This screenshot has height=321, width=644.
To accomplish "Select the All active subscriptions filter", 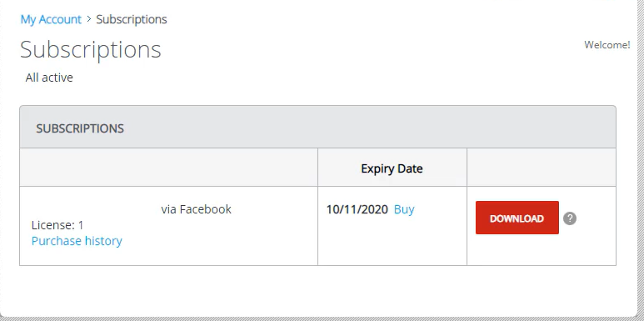I will click(x=49, y=78).
